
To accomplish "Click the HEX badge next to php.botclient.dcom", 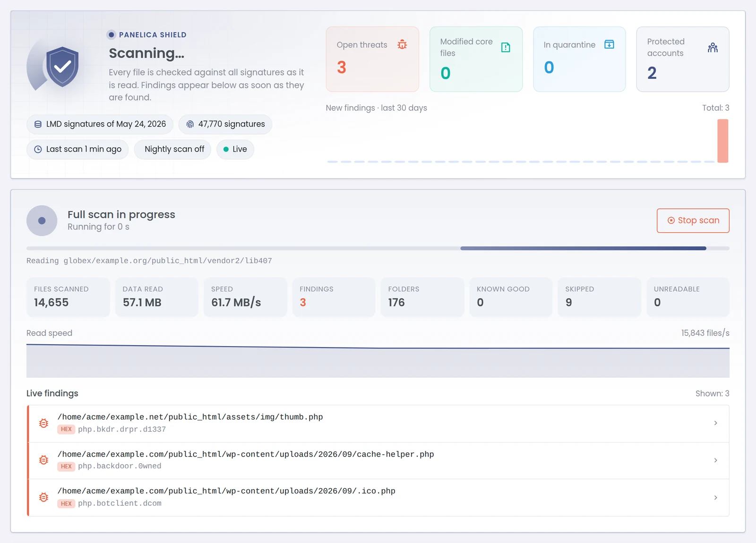I will click(x=66, y=504).
